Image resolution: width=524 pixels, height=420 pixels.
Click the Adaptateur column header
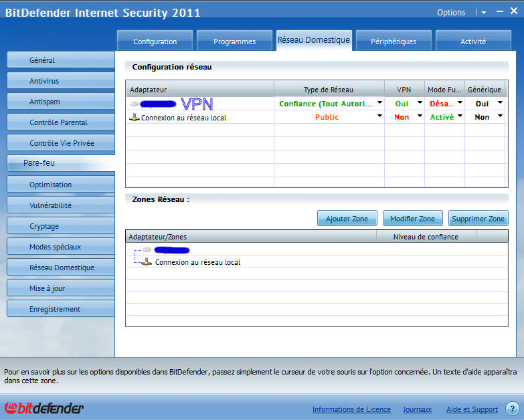(x=200, y=90)
